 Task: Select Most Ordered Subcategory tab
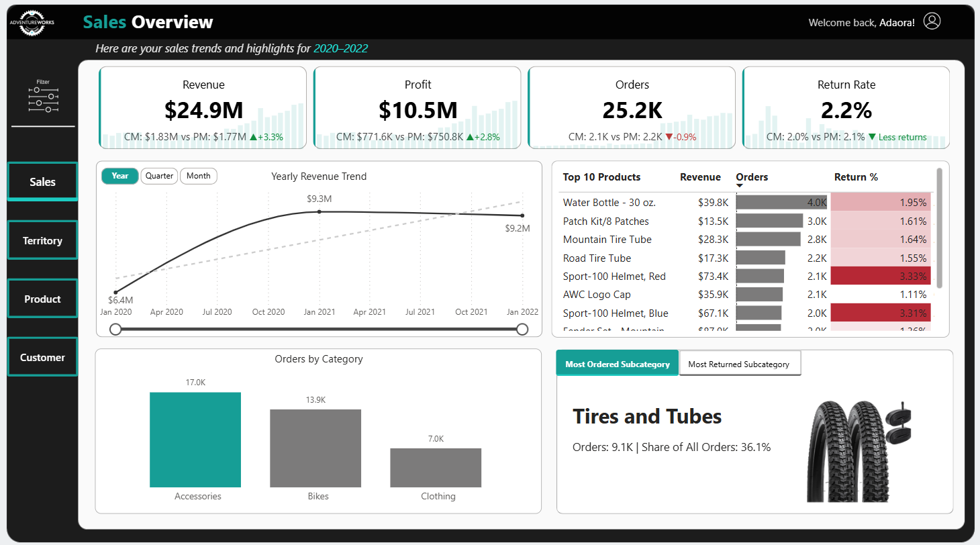tap(618, 363)
